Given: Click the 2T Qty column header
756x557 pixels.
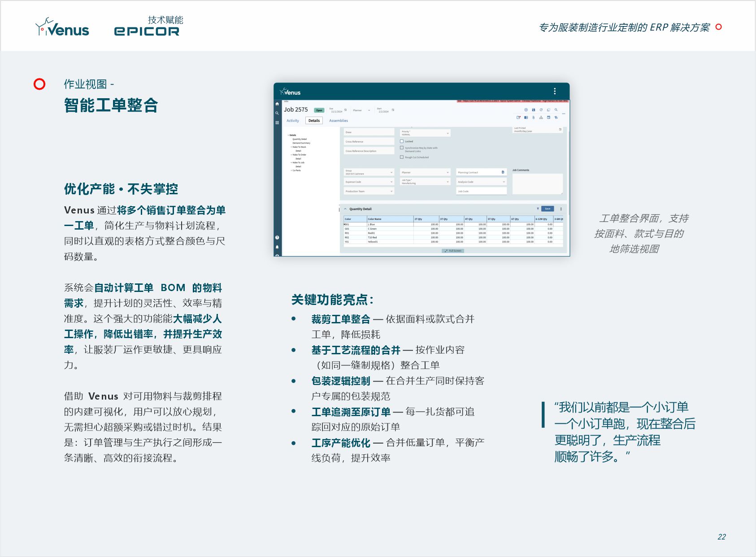Looking at the screenshot, I should point(426,219).
